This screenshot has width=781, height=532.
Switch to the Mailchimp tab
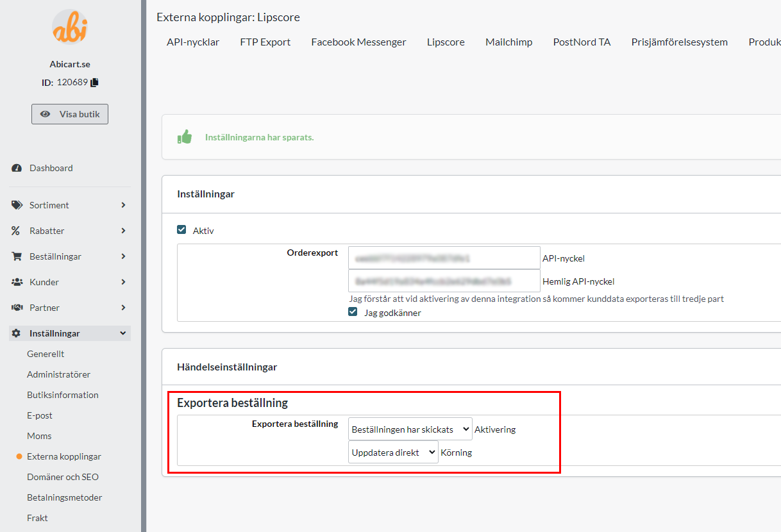click(x=508, y=42)
